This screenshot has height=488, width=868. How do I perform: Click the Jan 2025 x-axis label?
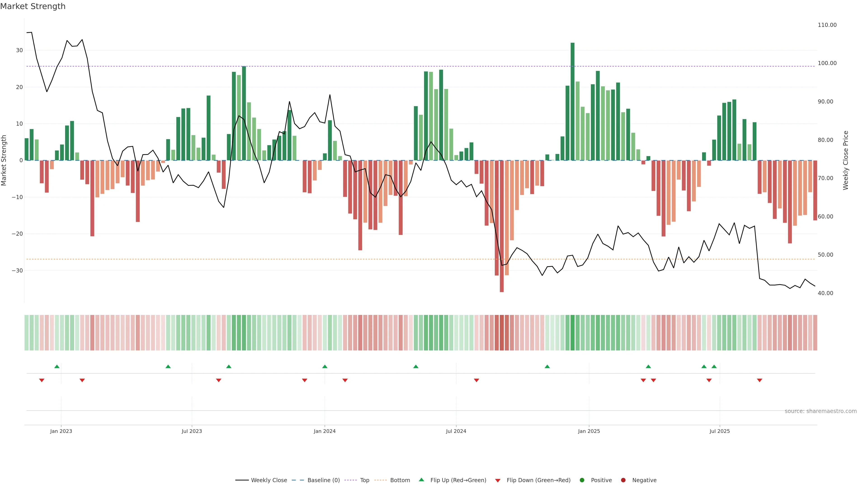589,431
